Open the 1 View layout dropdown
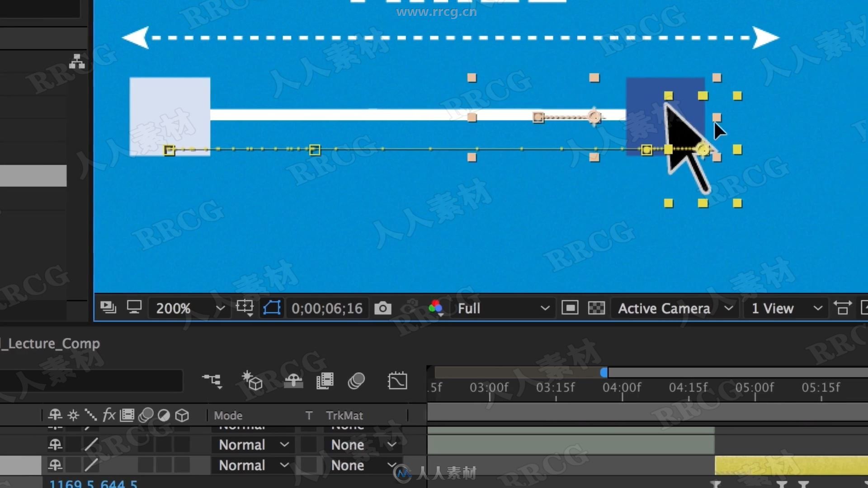The height and width of the screenshot is (488, 868). point(786,308)
